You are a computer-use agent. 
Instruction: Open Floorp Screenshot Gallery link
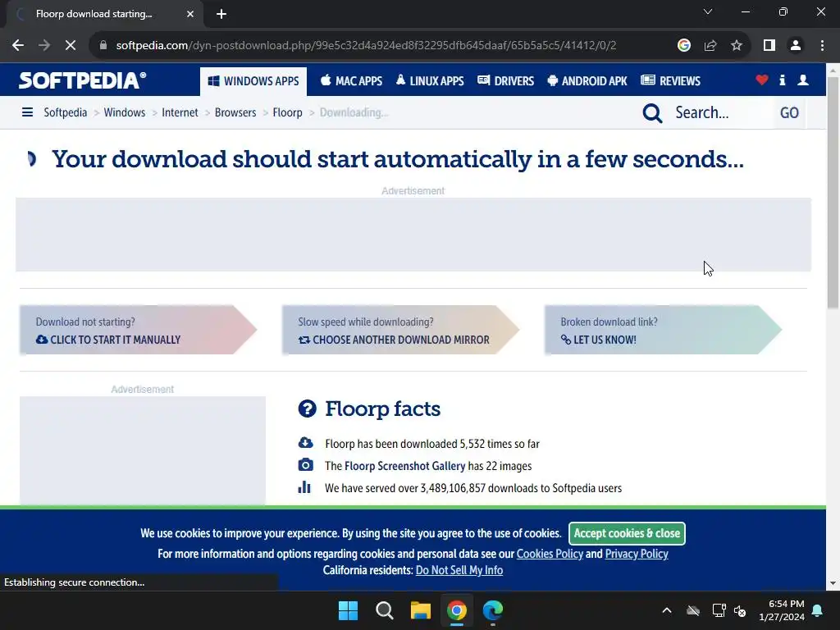(x=404, y=466)
